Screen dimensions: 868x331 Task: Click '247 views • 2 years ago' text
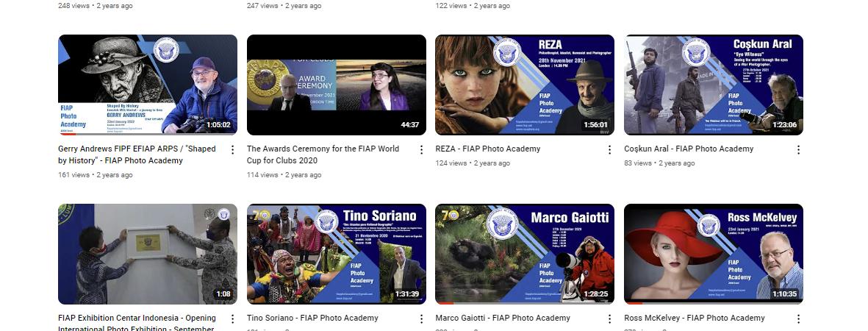tap(284, 6)
